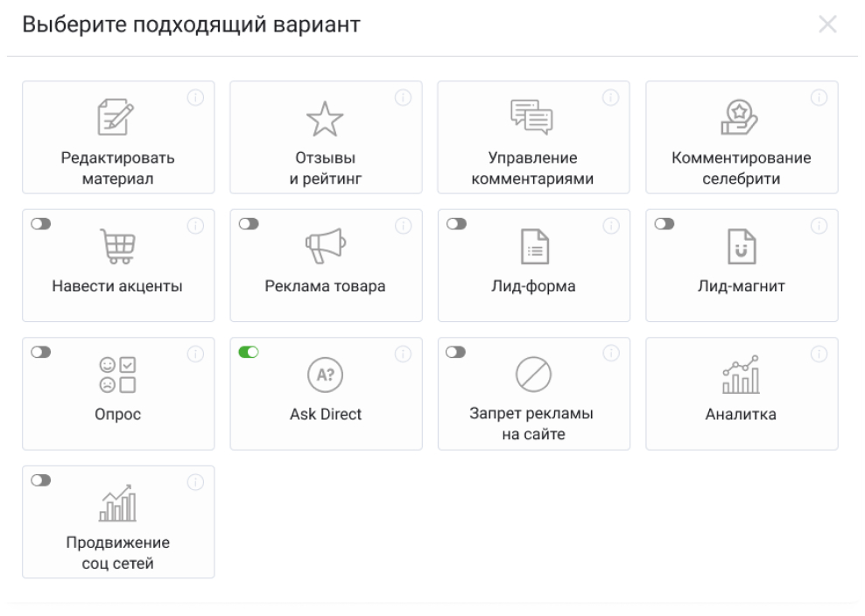Select the star icon for Отзывы и рейтинг
The height and width of the screenshot is (616, 865).
(326, 119)
